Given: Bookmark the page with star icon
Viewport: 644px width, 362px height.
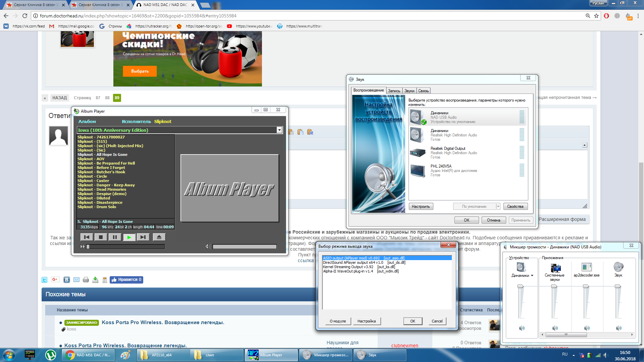Looking at the screenshot, I should point(596,16).
